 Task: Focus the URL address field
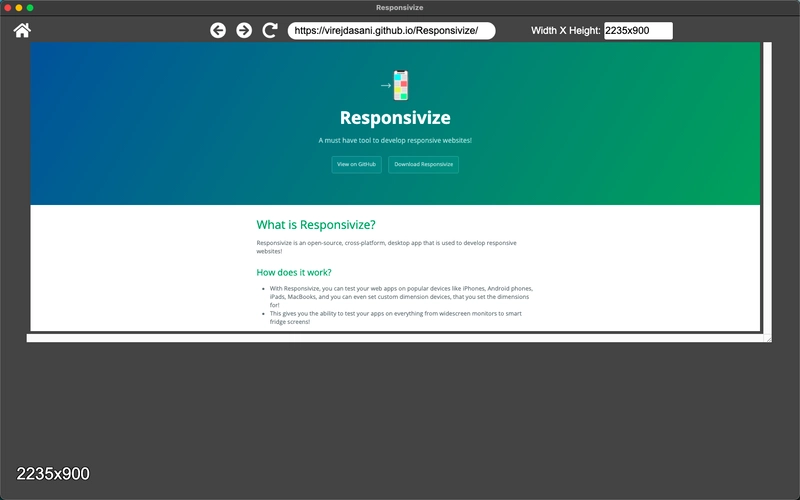click(391, 31)
